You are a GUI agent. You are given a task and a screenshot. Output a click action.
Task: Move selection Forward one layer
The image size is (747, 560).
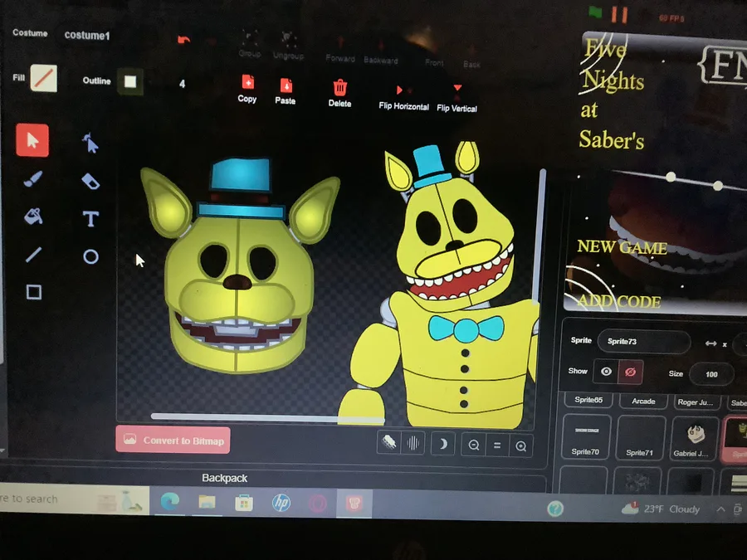(340, 51)
